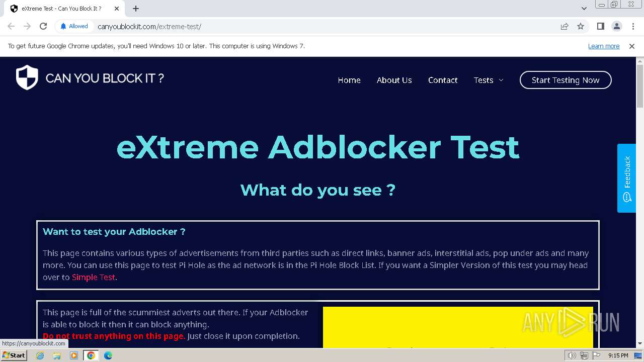Launch Internet Explorer from taskbar
Screen dimensions: 644x362
[x=40, y=355]
